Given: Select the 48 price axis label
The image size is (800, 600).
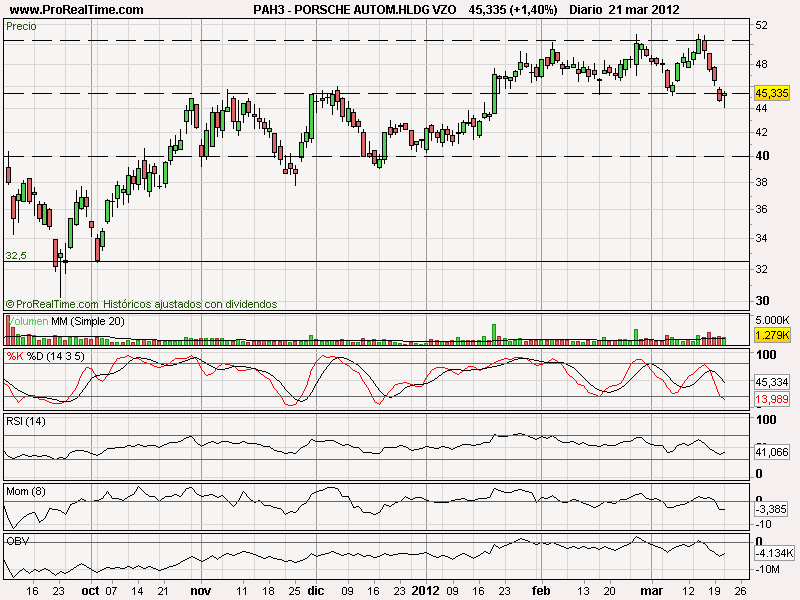Looking at the screenshot, I should pyautogui.click(x=761, y=64).
